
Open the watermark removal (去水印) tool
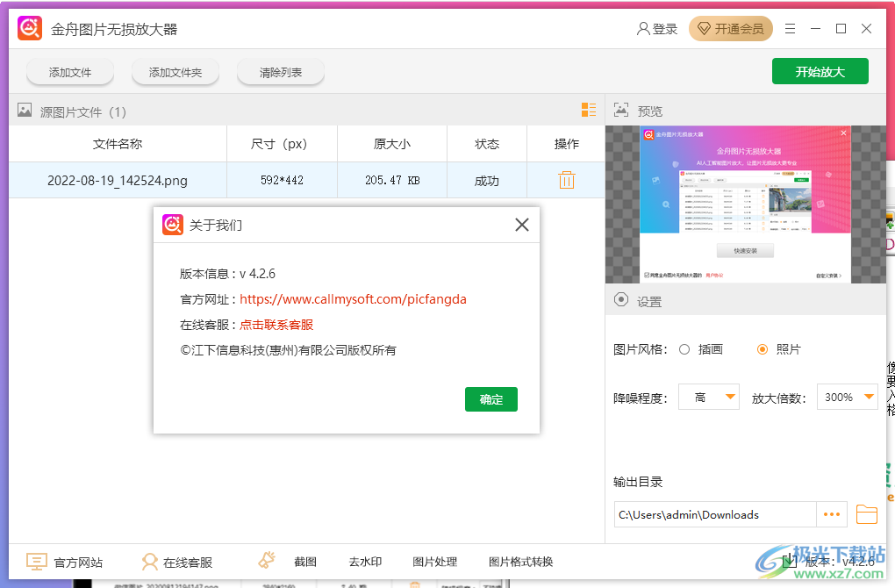365,562
